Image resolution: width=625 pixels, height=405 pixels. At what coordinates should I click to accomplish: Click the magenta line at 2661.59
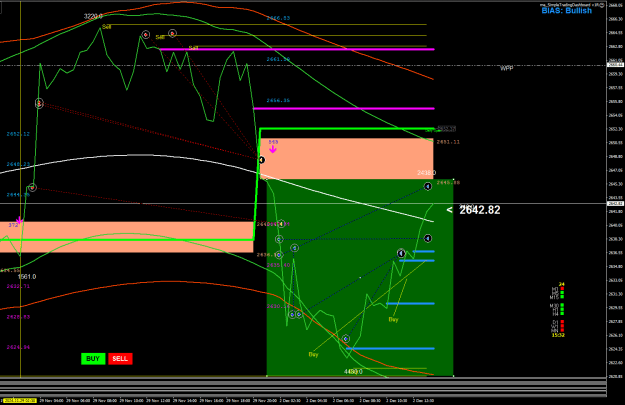[297, 49]
